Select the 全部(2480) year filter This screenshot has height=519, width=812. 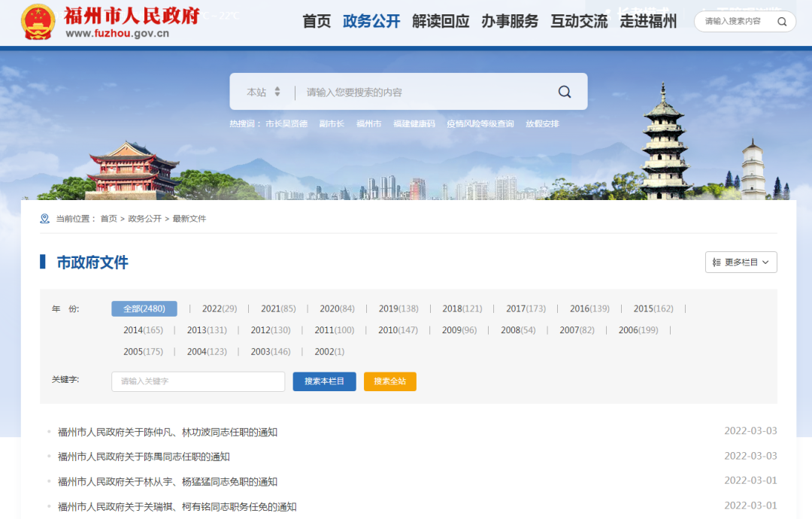144,309
